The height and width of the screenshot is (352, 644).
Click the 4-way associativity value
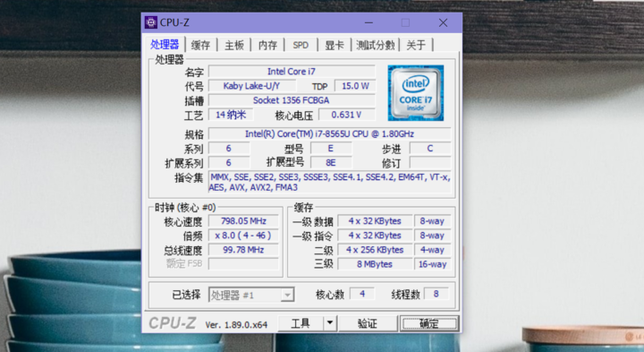(x=433, y=250)
